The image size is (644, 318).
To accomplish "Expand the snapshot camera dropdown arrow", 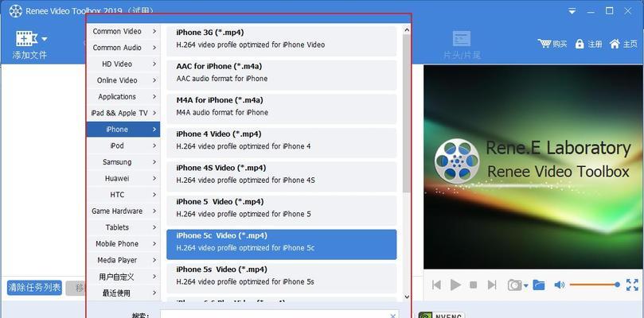I will tap(525, 286).
